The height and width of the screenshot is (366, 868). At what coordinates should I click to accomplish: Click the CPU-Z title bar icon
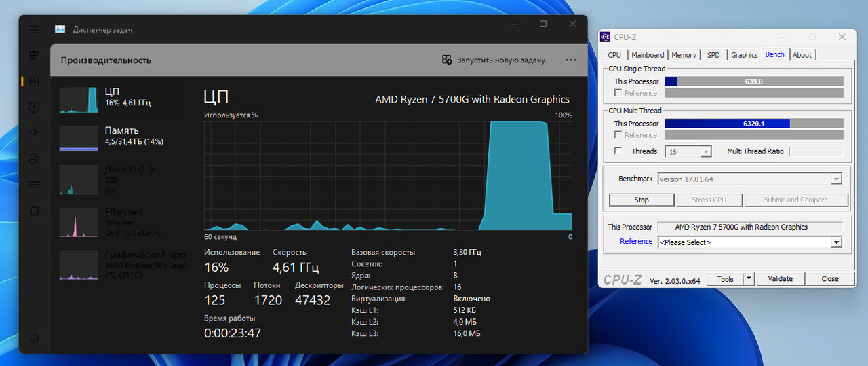606,37
